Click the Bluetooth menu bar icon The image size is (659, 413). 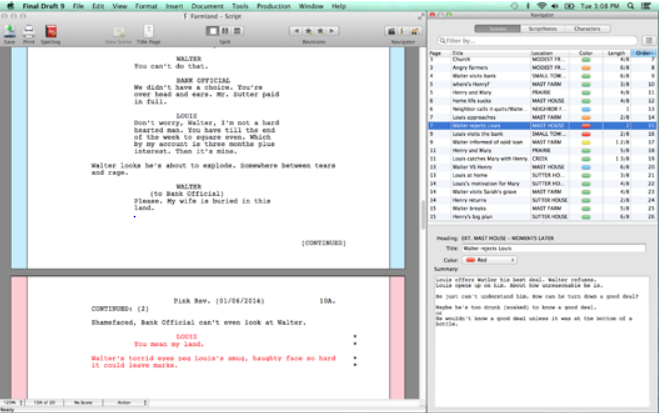tap(528, 6)
